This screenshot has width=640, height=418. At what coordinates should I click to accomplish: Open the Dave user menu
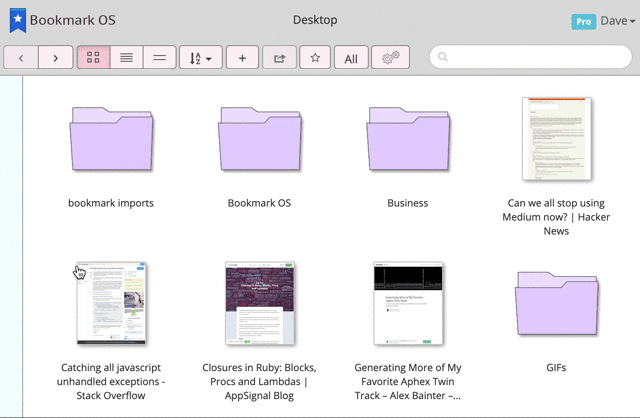[x=618, y=21]
